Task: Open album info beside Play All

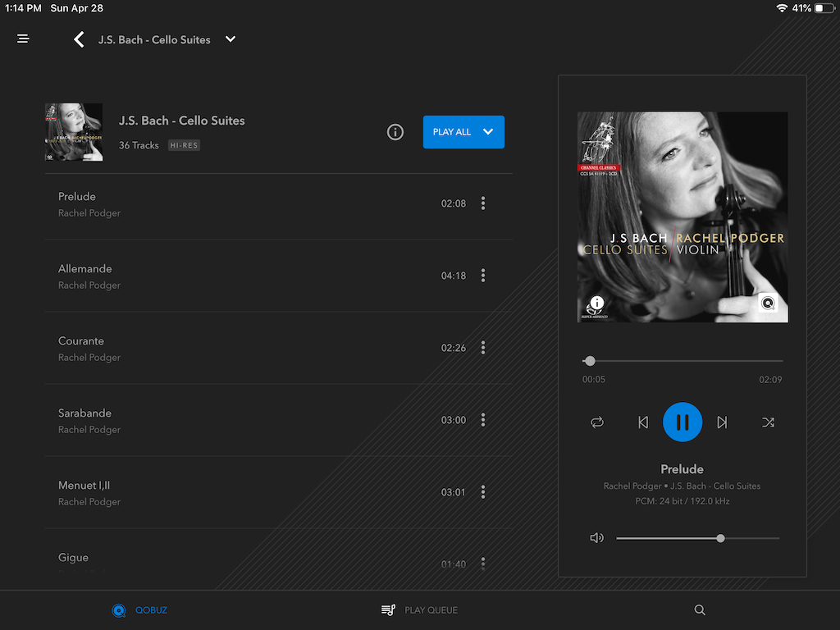Action: 395,132
